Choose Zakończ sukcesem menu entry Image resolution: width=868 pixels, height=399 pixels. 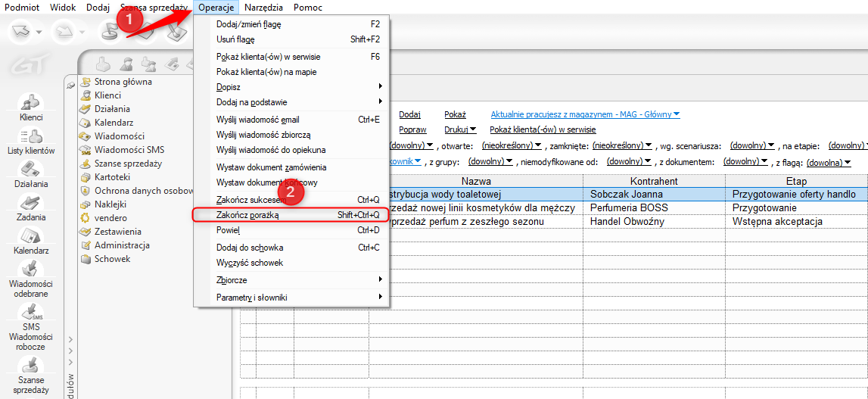pos(292,200)
